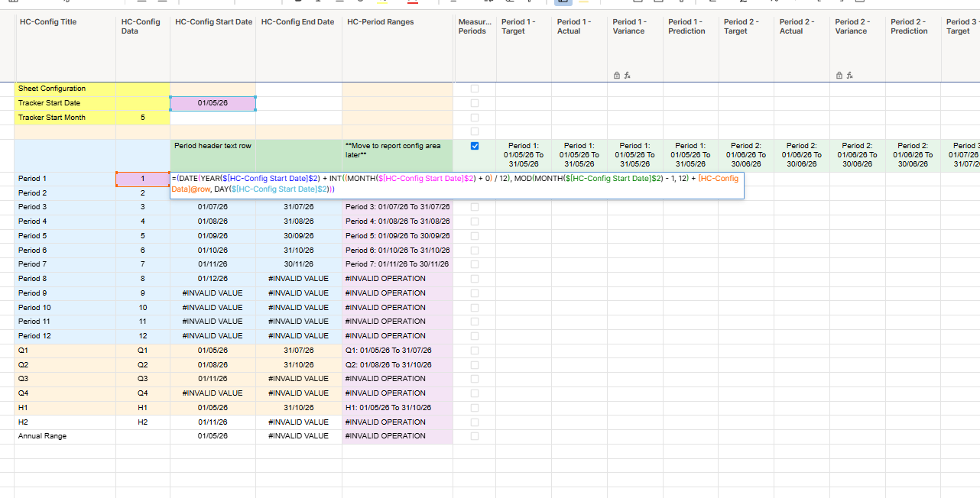Click the formula fx icon in Period 2 - Variance header
The height and width of the screenshot is (498, 980).
[x=849, y=75]
